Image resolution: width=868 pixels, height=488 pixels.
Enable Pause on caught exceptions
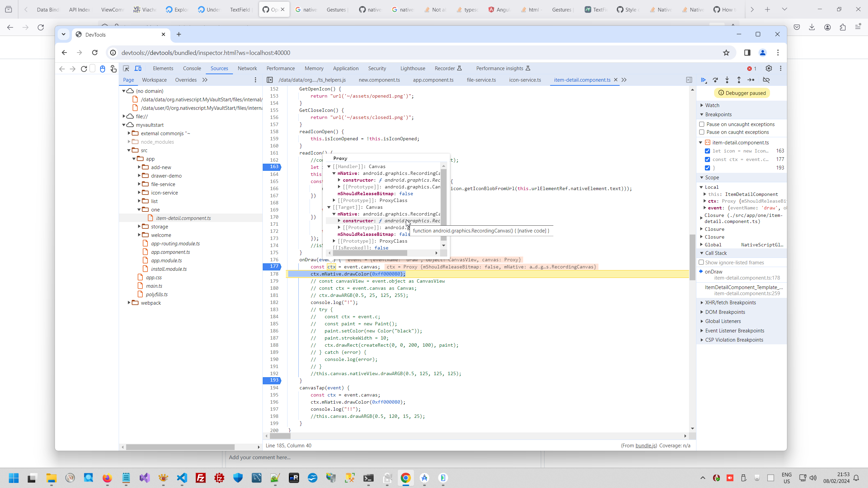[x=702, y=132]
